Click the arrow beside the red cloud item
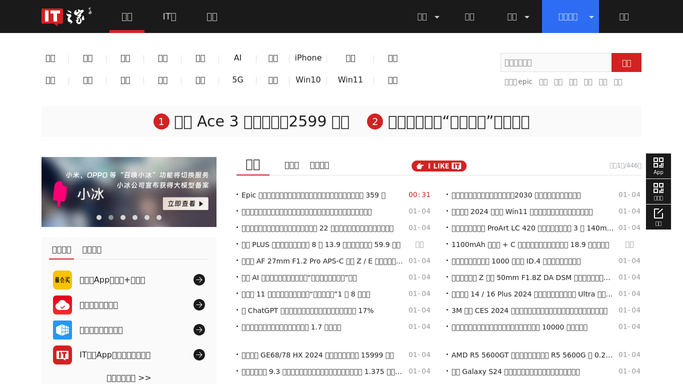This screenshot has width=683, height=384. pyautogui.click(x=199, y=305)
